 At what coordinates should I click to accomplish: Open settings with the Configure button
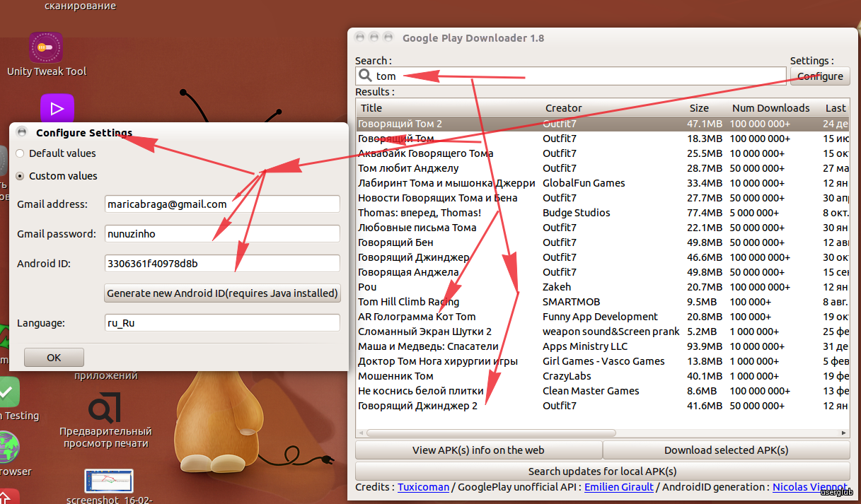(x=820, y=76)
